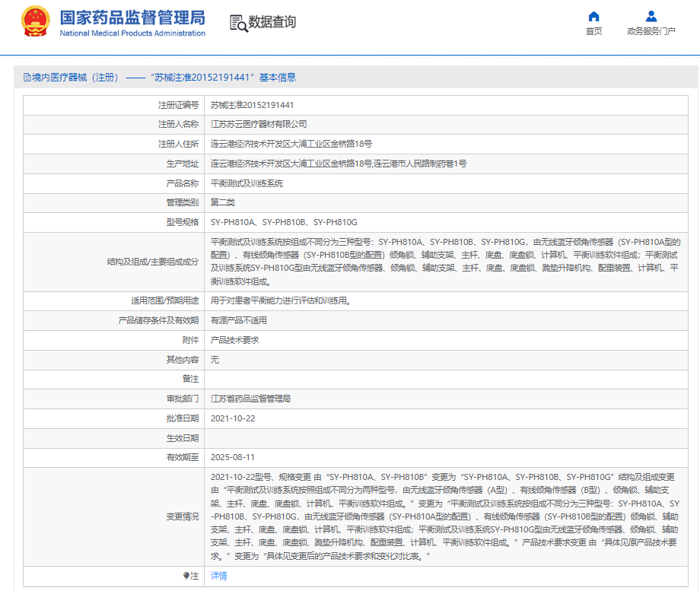The image size is (700, 591).
Task: Click the national emblem logo
Action: click(35, 23)
